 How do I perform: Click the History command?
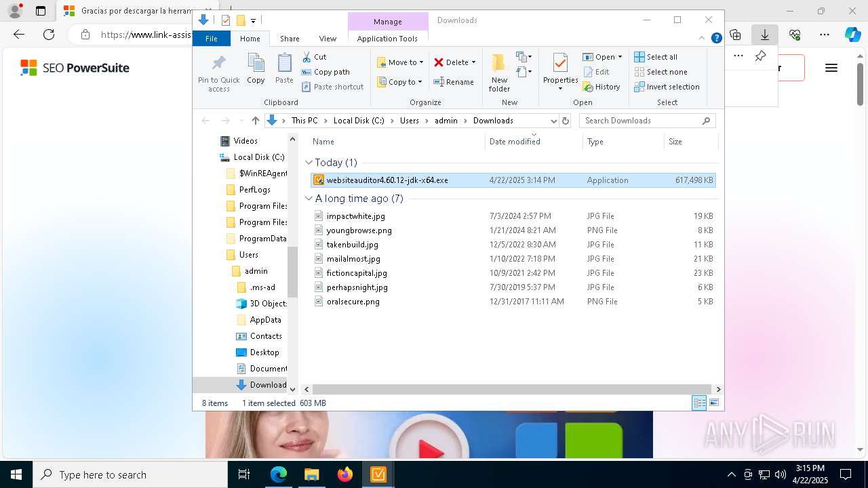[x=601, y=87]
